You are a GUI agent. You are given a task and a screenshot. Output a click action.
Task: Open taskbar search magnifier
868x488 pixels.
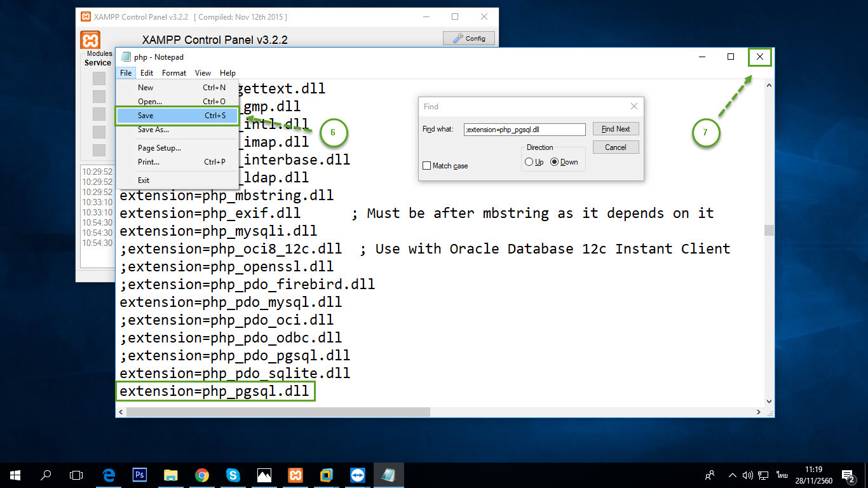46,475
